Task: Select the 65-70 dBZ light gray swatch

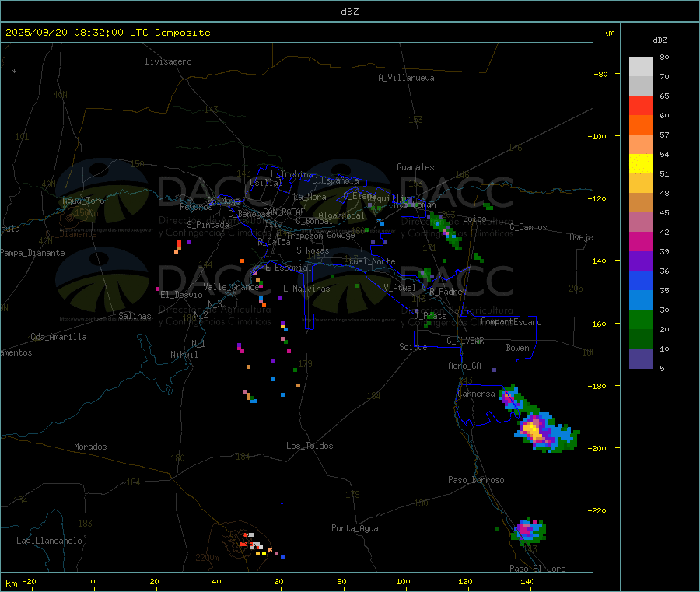Action: pyautogui.click(x=641, y=86)
